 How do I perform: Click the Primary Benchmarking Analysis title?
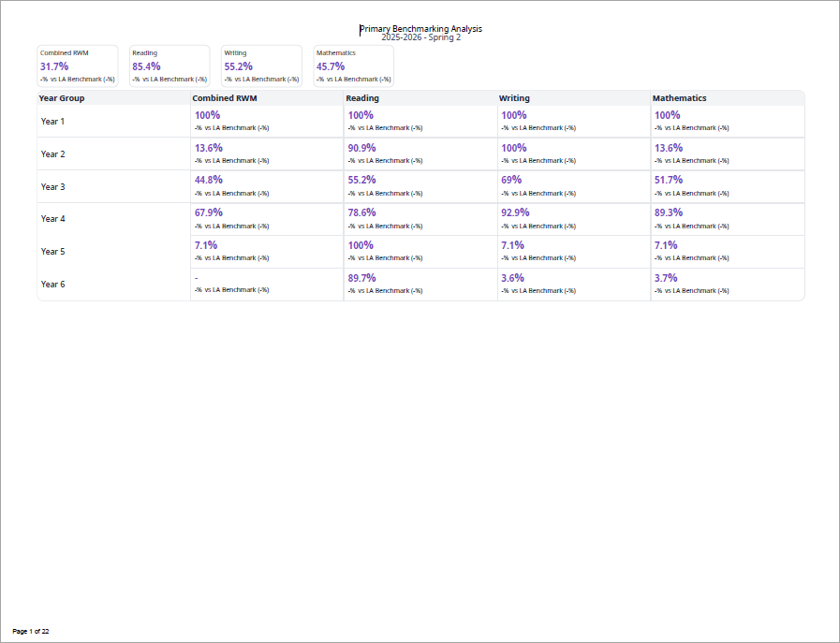[420, 29]
